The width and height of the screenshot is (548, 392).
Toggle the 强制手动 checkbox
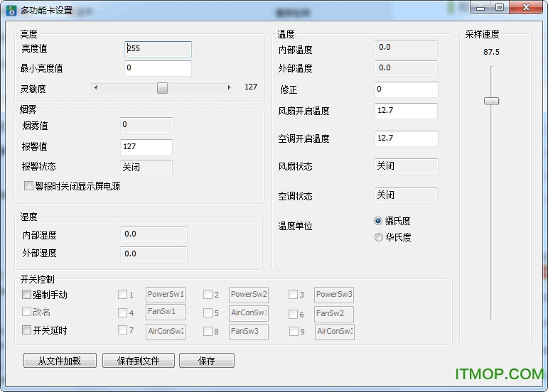27,295
